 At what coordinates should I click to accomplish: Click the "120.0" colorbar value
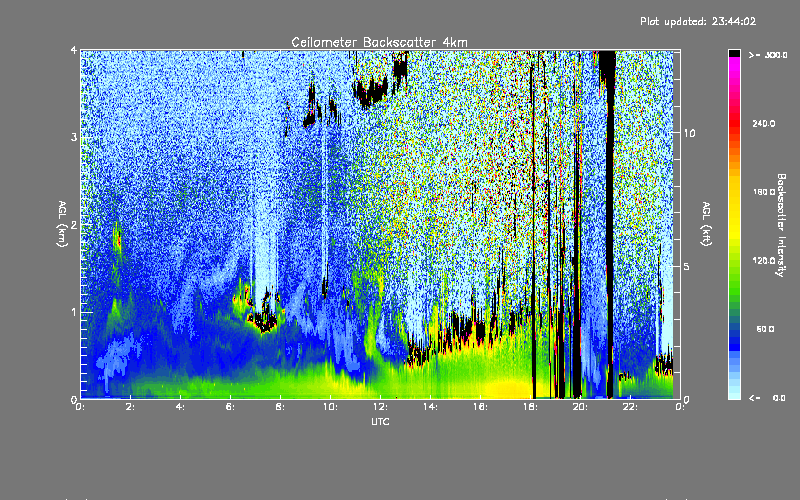click(x=764, y=260)
